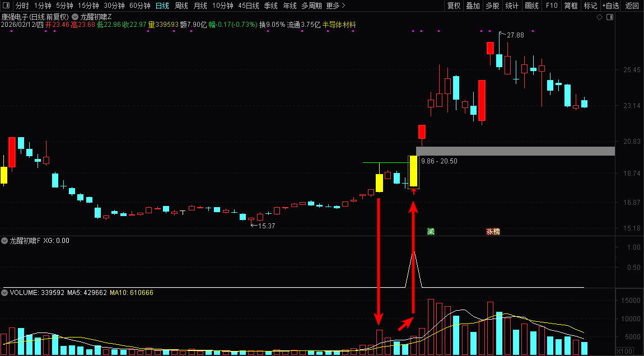Click the X100 volume scale label
Screen dimensions: 644x356
(x=625, y=352)
